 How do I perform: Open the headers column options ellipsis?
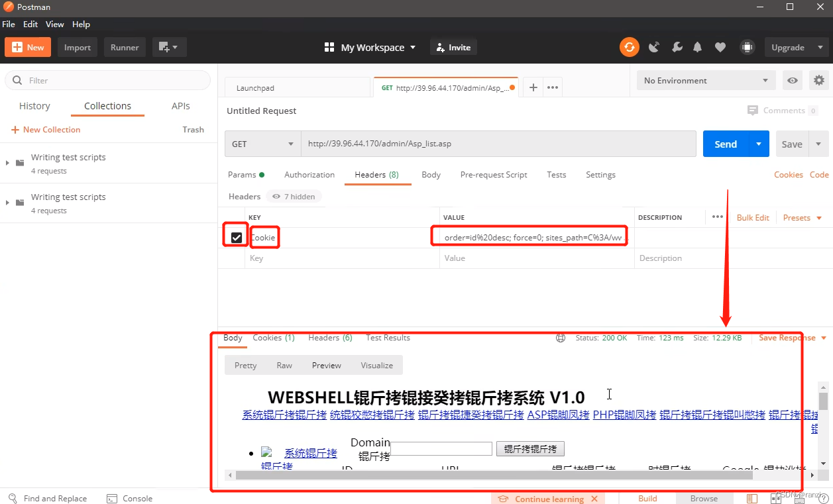pos(717,217)
